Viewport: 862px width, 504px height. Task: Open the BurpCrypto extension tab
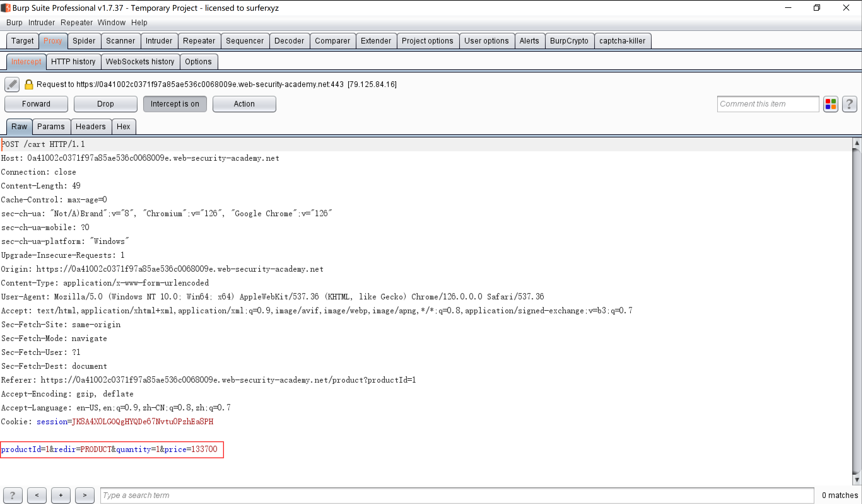569,41
